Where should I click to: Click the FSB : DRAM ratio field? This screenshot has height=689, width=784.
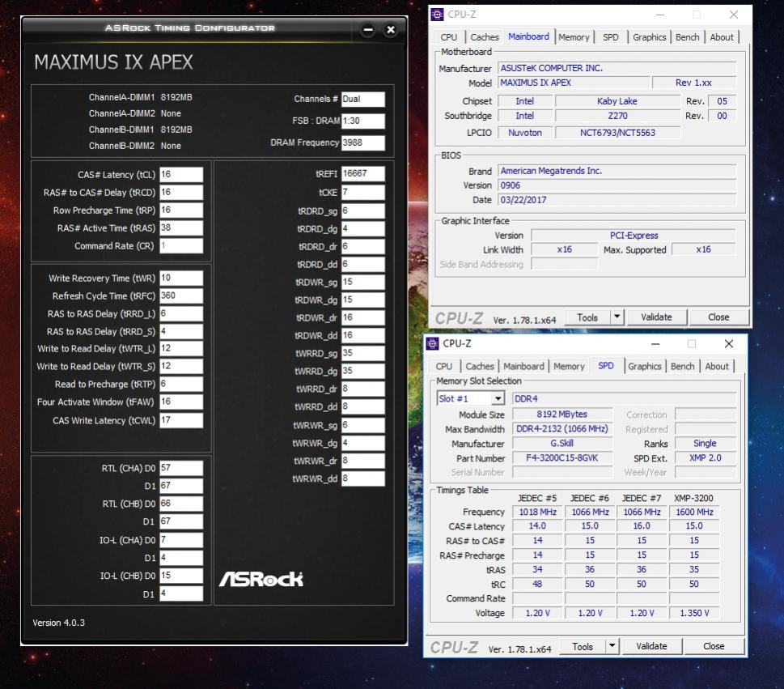363,121
